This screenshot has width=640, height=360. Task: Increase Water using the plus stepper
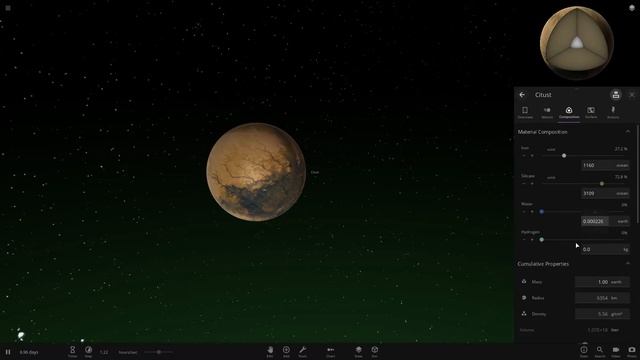(532, 211)
